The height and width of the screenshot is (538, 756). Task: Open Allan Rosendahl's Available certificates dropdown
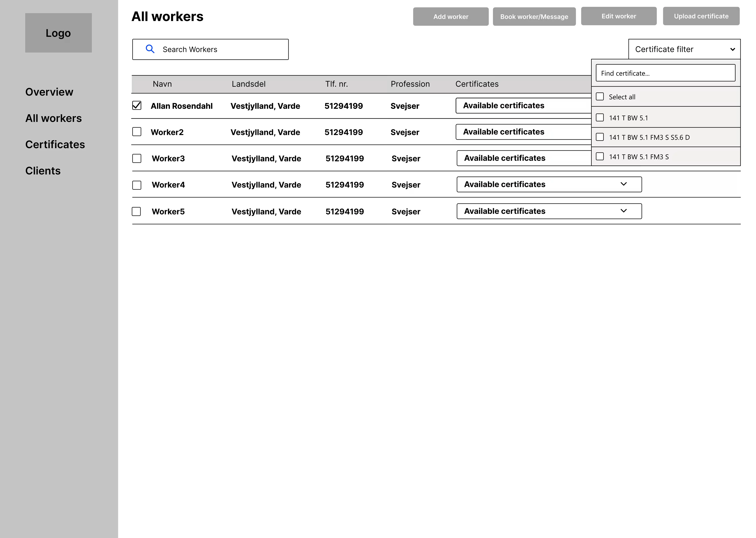point(523,106)
